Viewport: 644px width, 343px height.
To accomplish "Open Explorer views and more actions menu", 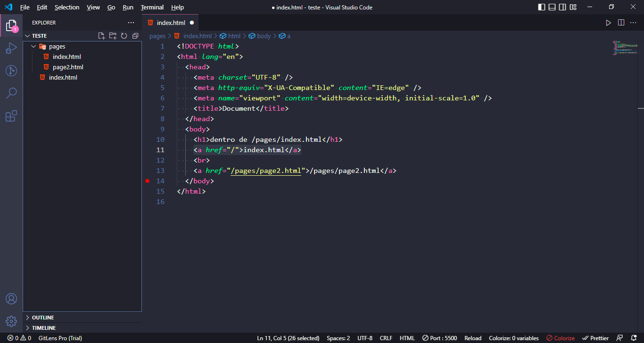I will (x=131, y=23).
